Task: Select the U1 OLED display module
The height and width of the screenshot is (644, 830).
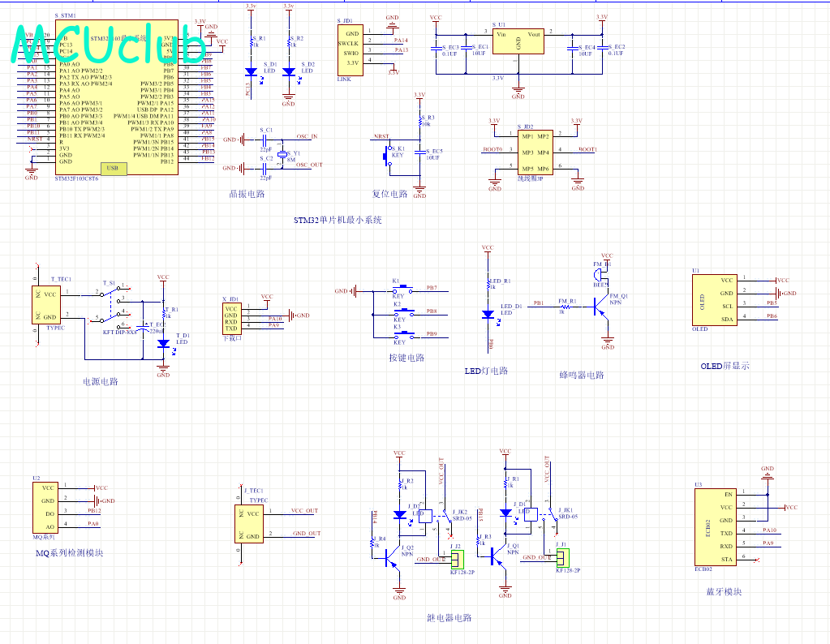Action: coord(715,300)
